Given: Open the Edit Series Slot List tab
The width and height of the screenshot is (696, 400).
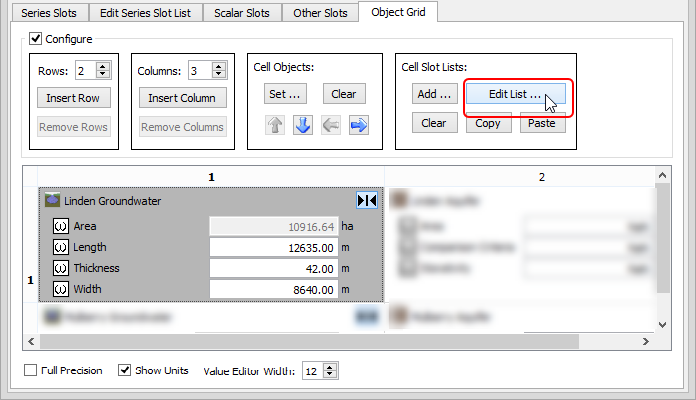Looking at the screenshot, I should (146, 13).
